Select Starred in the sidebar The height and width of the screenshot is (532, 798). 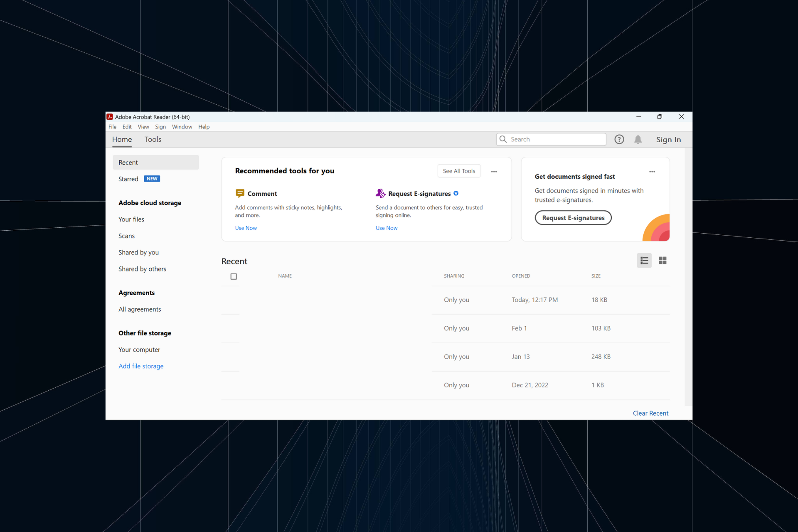(128, 179)
